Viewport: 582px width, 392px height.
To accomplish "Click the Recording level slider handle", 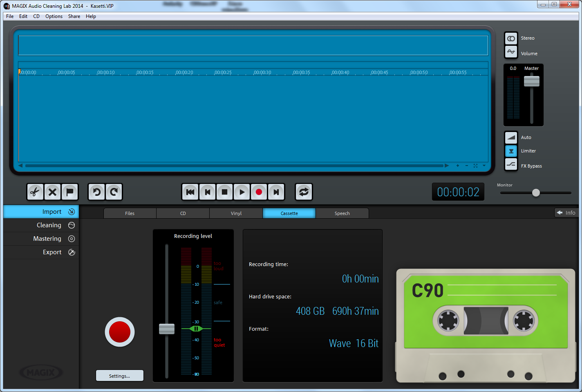I will pyautogui.click(x=167, y=329).
